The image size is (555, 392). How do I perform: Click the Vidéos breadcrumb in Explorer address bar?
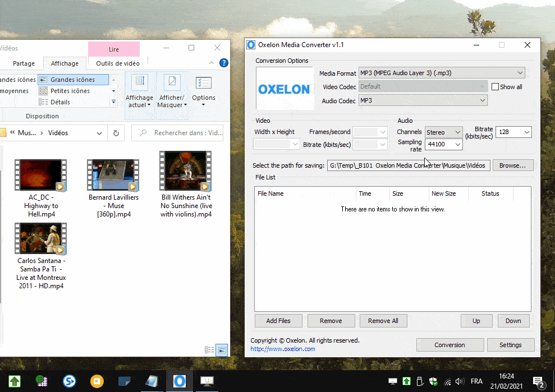[58, 133]
